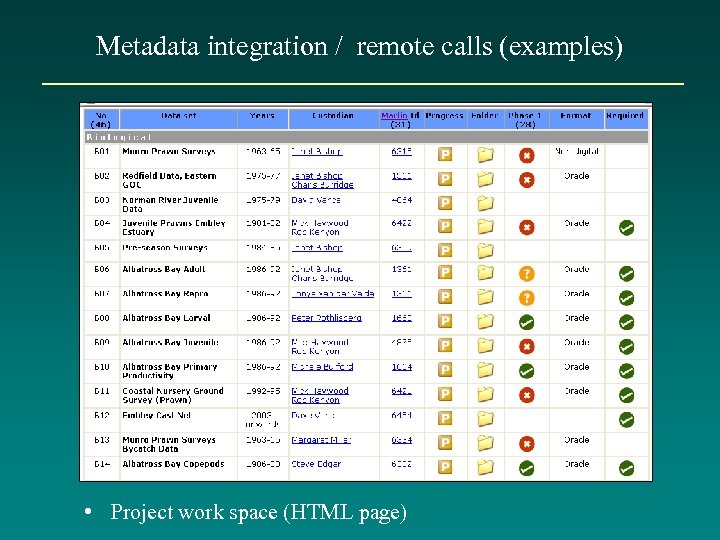Open the Michele Burford custodian link in row 610
The image size is (720, 540).
[322, 367]
